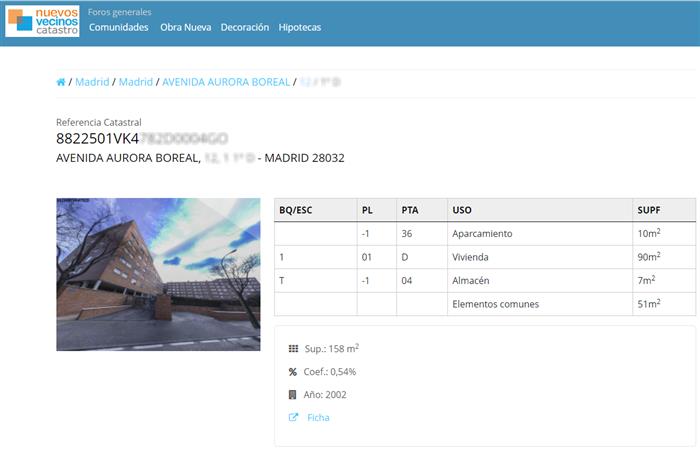Go to home via breadcrumb house icon
This screenshot has height=450, width=700.
[61, 82]
